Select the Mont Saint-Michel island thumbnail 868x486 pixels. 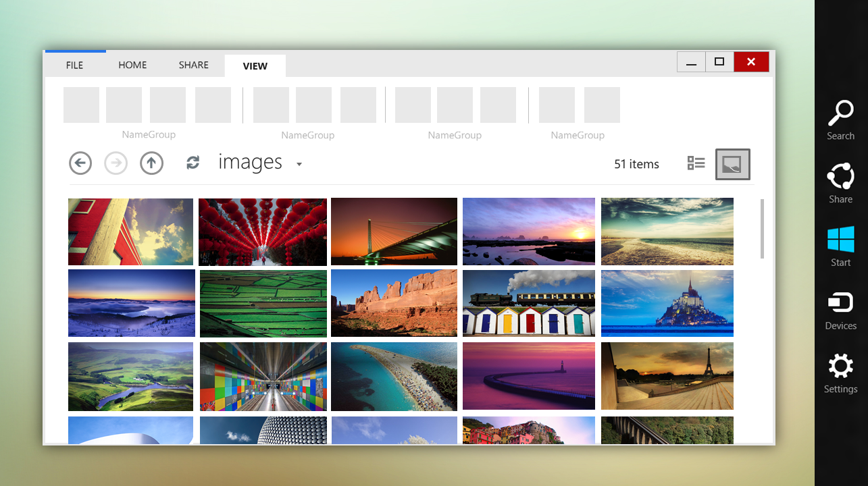click(667, 303)
